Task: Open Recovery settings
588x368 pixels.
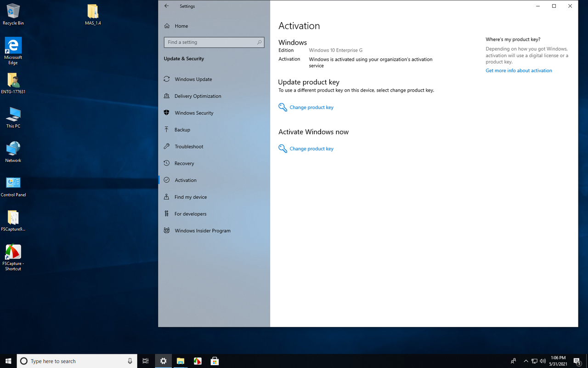Action: pyautogui.click(x=214, y=163)
